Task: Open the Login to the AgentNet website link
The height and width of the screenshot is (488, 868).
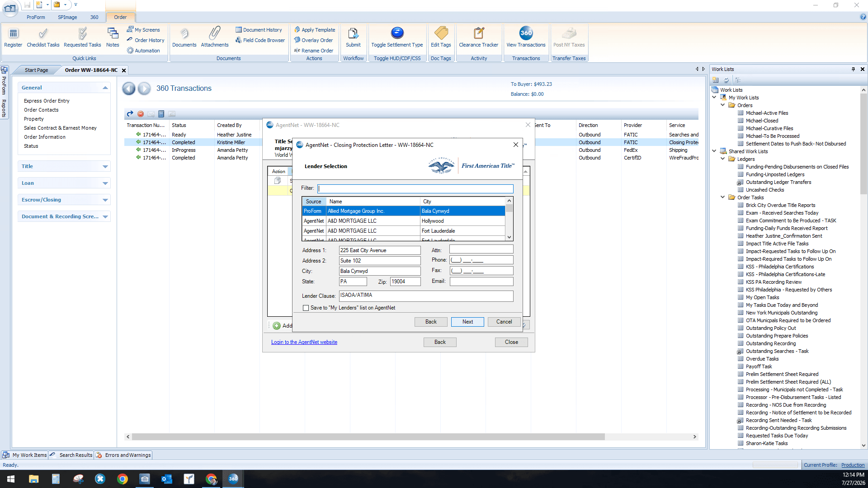Action: pyautogui.click(x=304, y=342)
